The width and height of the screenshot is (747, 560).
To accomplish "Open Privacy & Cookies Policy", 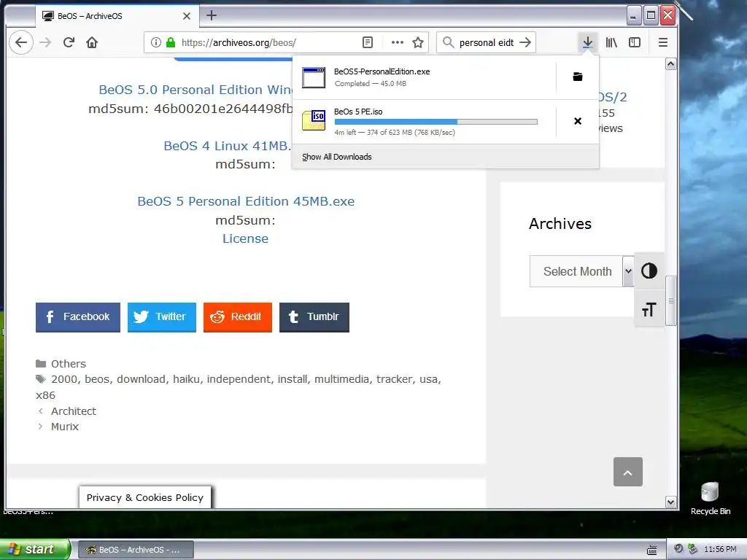I will click(145, 497).
